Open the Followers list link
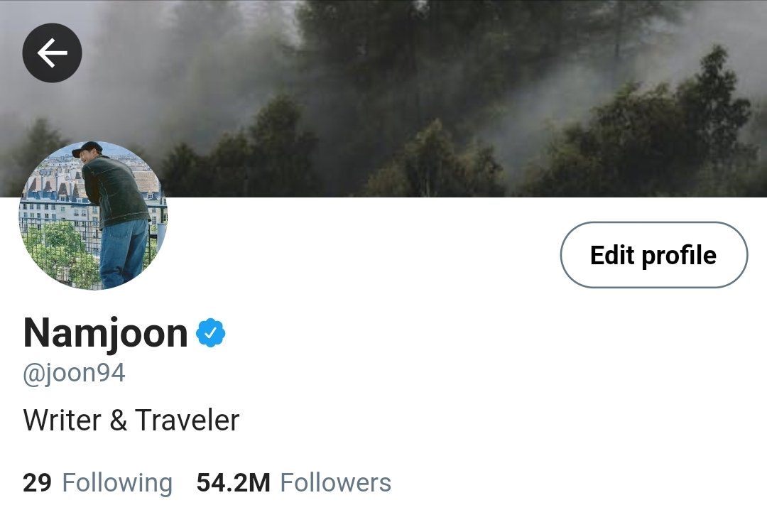 293,482
